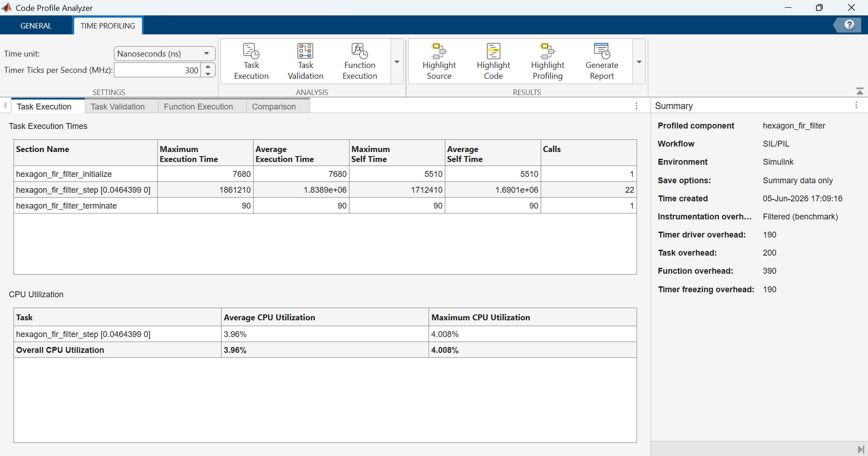Viewport: 868px width, 456px height.
Task: Collapse the Summary panel at bottom-right arrow
Action: pyautogui.click(x=860, y=449)
